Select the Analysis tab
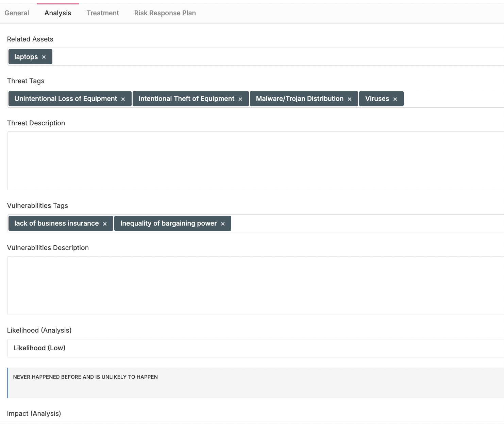Screen dimensions: 504x424 [58, 13]
